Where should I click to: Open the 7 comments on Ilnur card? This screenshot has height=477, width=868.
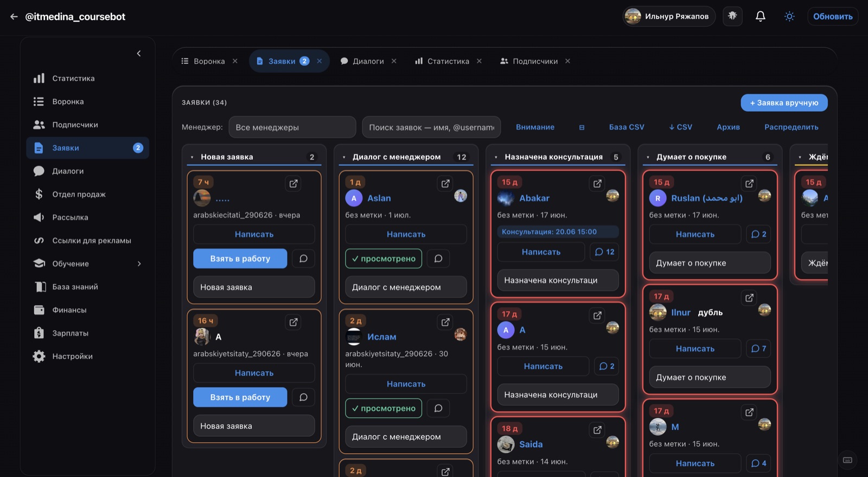pos(758,349)
